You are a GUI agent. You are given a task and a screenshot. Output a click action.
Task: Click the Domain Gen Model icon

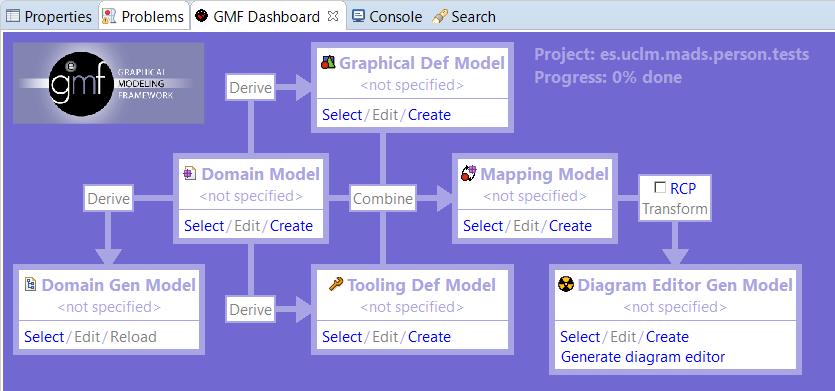(30, 284)
